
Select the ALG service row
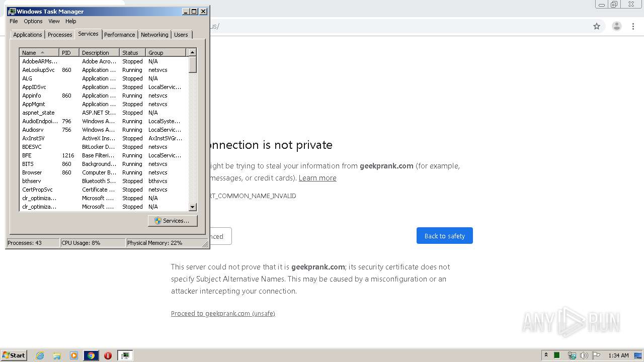(x=104, y=78)
